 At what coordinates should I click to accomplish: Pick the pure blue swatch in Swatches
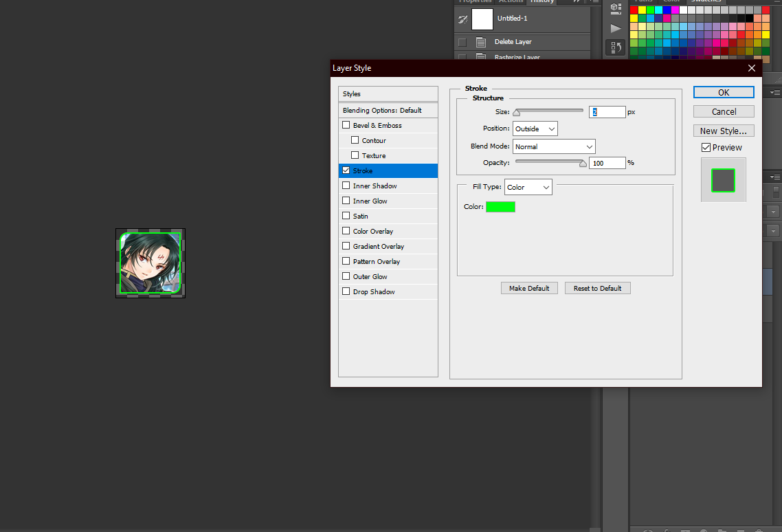[667, 10]
